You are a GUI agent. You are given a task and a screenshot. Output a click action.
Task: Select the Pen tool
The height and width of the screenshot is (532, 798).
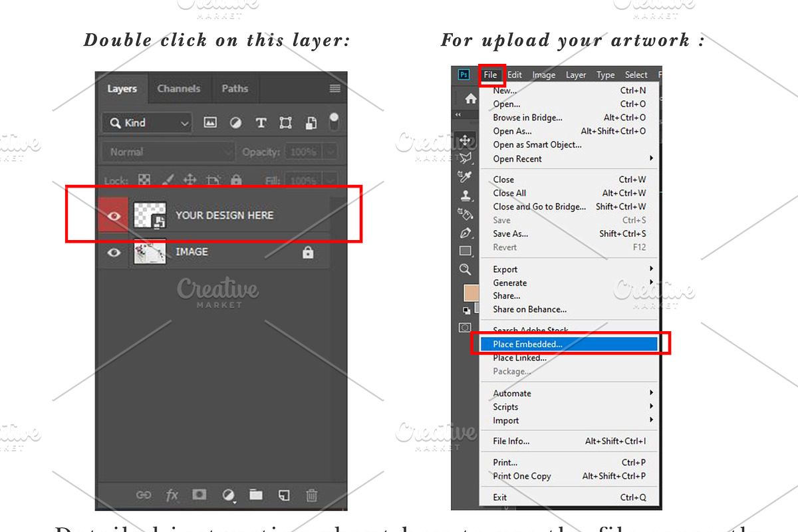pos(465,233)
